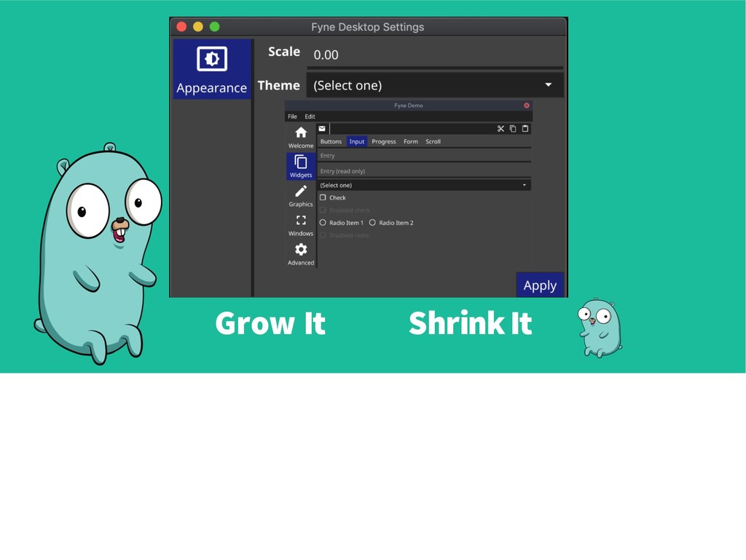The image size is (746, 560).
Task: Click the Entry (read only) field
Action: [x=424, y=171]
